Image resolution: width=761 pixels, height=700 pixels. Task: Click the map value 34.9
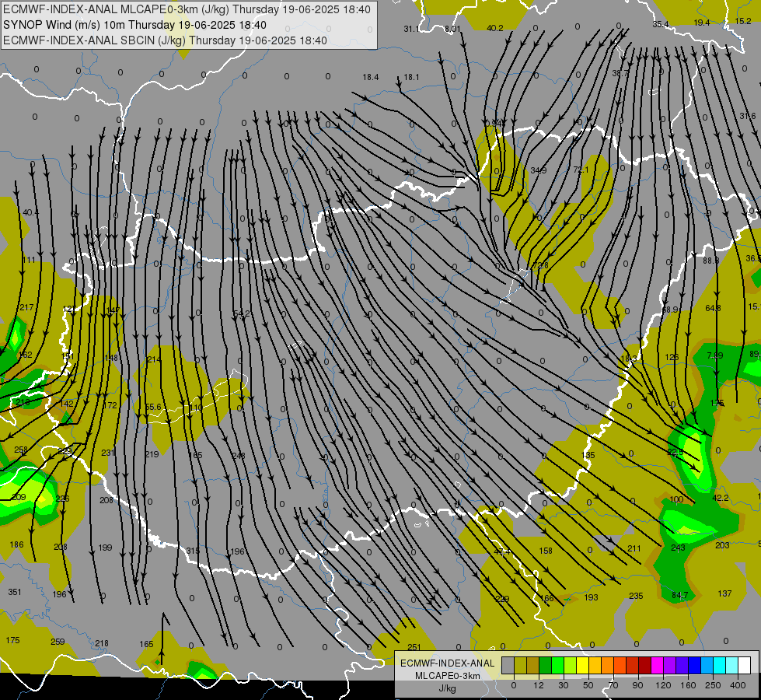point(539,170)
